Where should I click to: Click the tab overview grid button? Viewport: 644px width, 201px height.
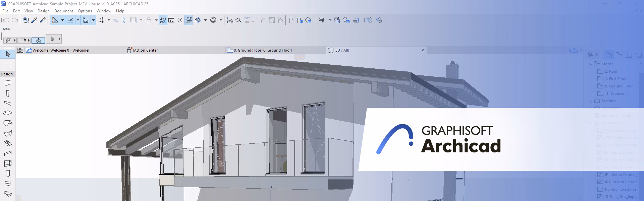coord(20,50)
